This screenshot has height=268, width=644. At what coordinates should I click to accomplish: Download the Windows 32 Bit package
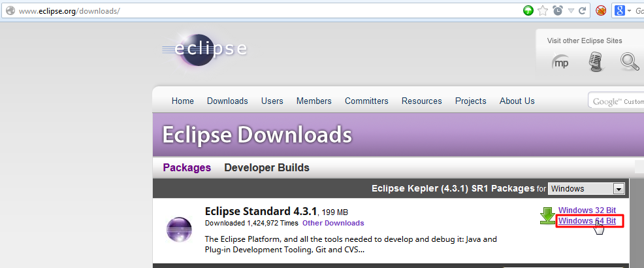point(587,210)
